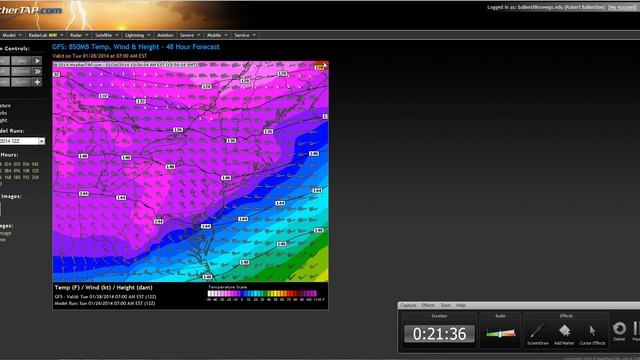Click the GFS 850MB forecast title text
Viewport: 640px width, 360px height.
(x=136, y=47)
